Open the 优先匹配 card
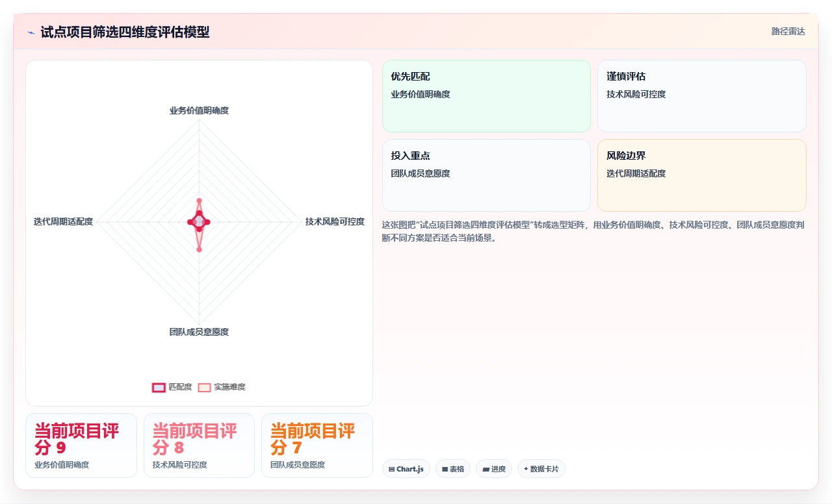The image size is (832, 504). tap(486, 96)
